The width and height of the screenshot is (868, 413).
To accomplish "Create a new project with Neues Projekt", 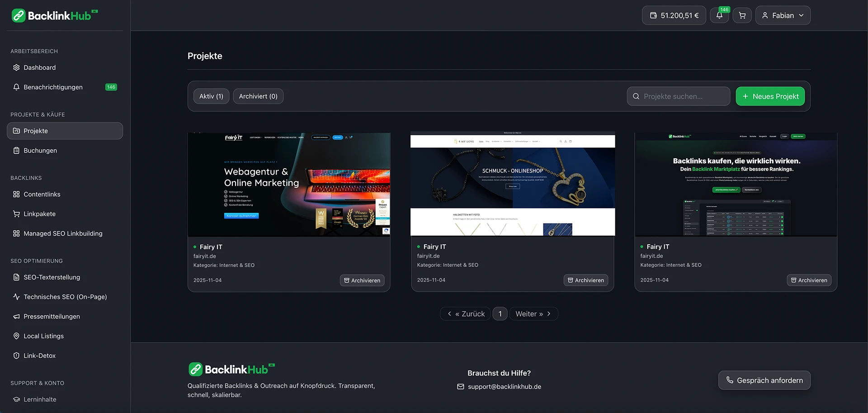I will tap(770, 96).
